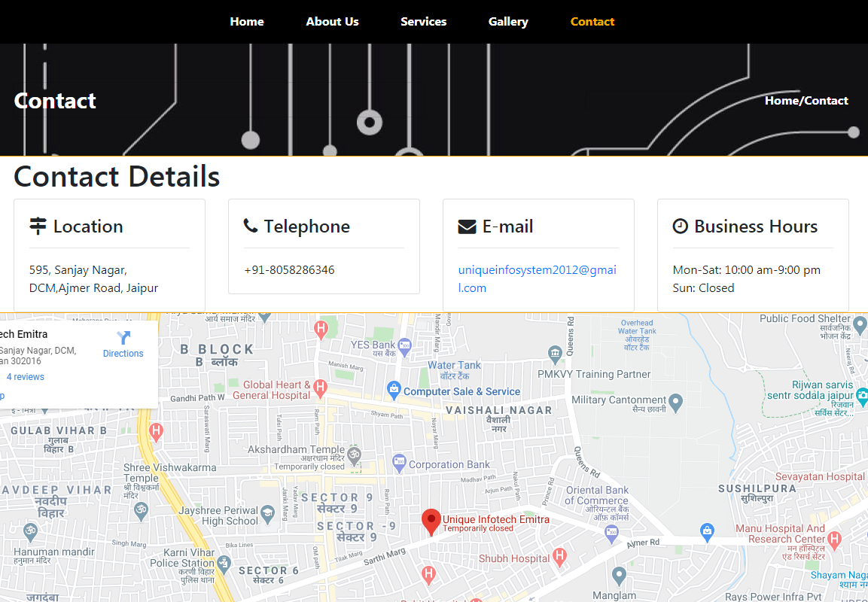Click the Home/Contact breadcrumb
This screenshot has width=868, height=602.
click(x=806, y=101)
